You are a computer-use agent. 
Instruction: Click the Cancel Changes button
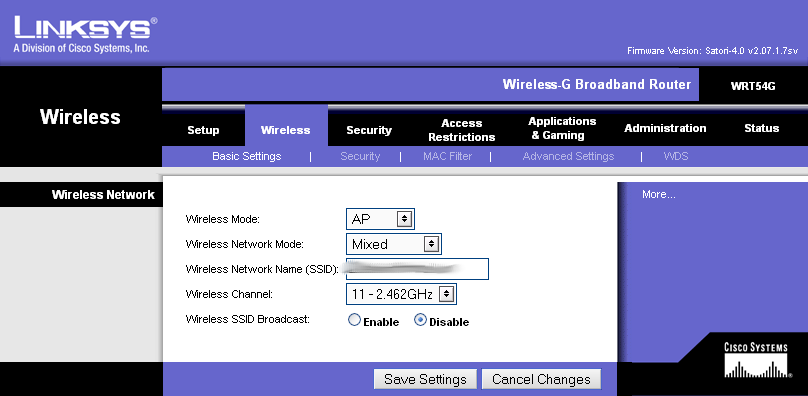coord(541,380)
